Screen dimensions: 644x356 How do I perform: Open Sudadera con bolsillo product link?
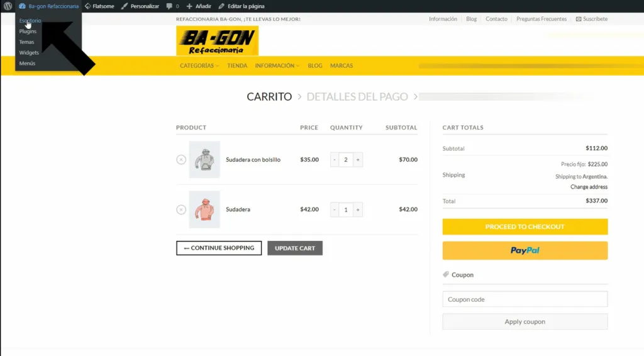tap(253, 159)
